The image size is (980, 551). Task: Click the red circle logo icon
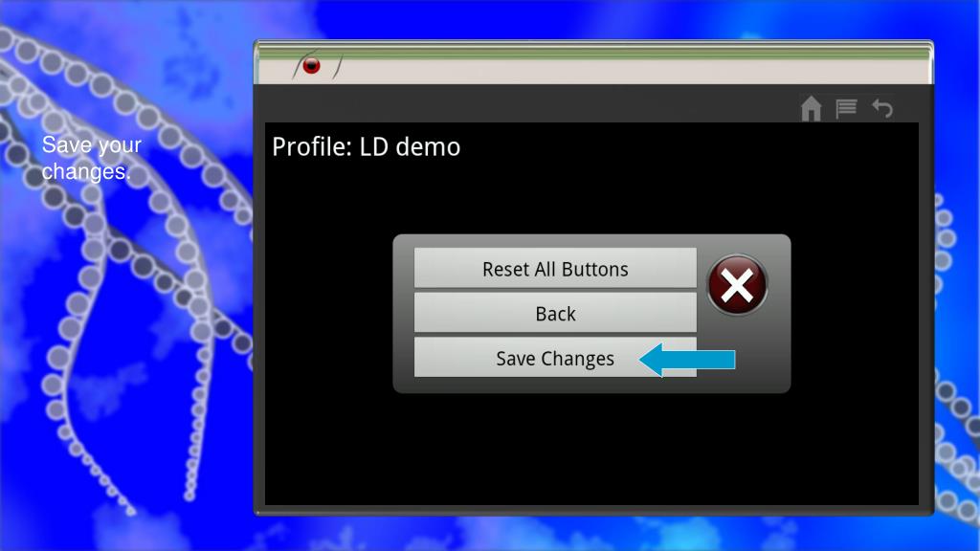(x=312, y=65)
